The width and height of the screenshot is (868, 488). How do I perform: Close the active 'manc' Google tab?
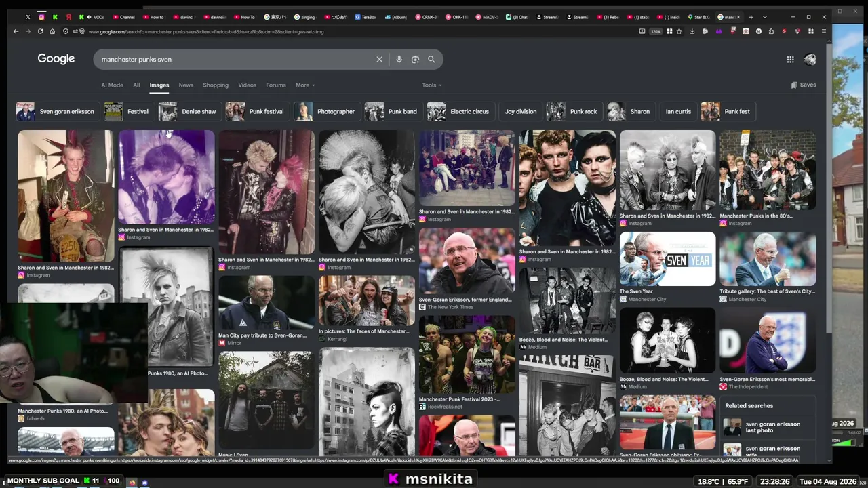[x=738, y=17]
